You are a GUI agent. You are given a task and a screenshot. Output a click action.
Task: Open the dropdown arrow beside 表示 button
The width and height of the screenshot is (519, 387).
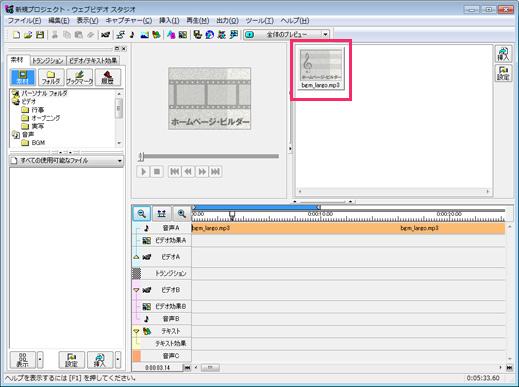[40, 360]
